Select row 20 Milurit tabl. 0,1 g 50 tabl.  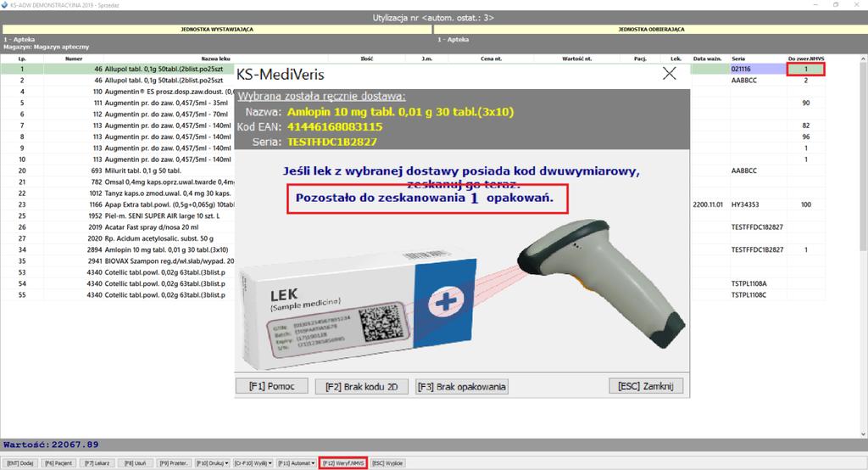point(117,171)
